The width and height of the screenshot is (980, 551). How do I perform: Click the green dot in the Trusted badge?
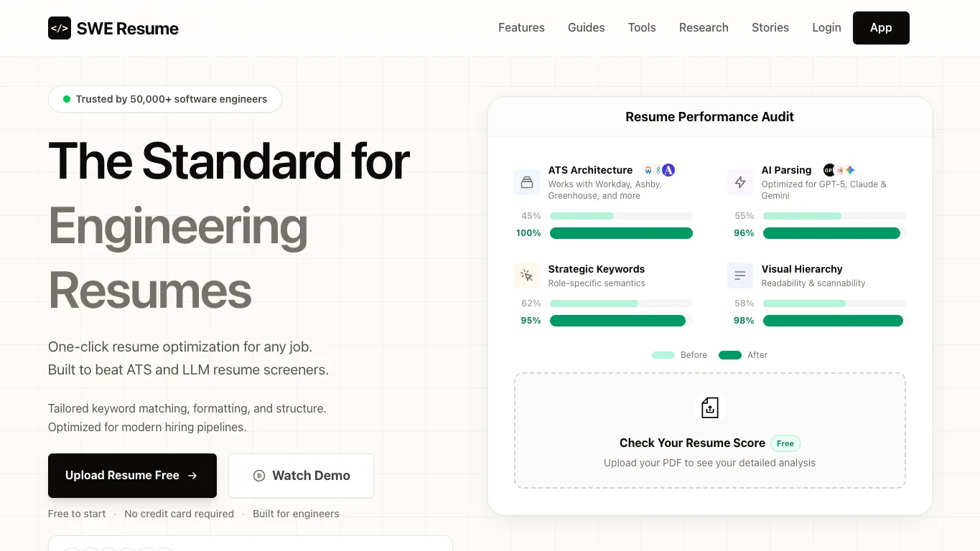[67, 99]
